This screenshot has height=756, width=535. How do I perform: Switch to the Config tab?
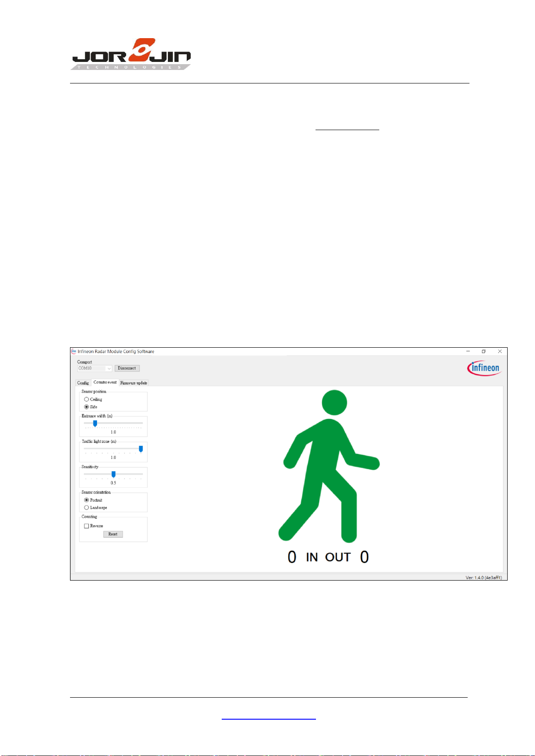point(83,383)
